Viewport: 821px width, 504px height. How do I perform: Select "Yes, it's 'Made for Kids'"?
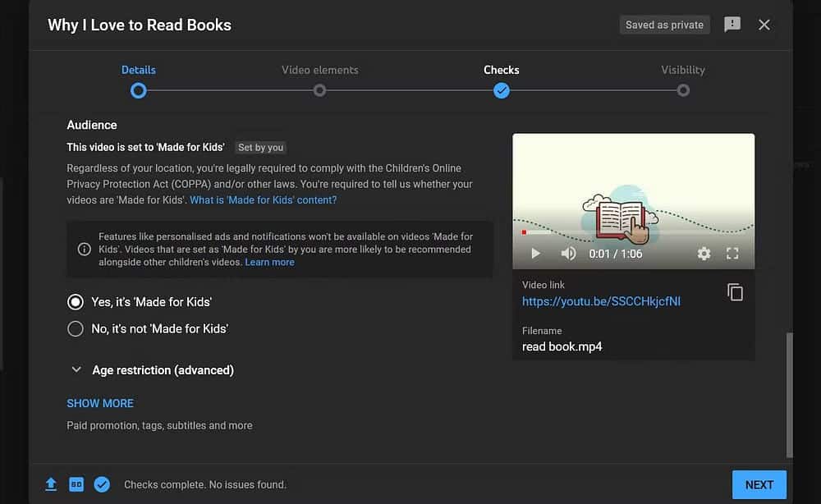(76, 302)
